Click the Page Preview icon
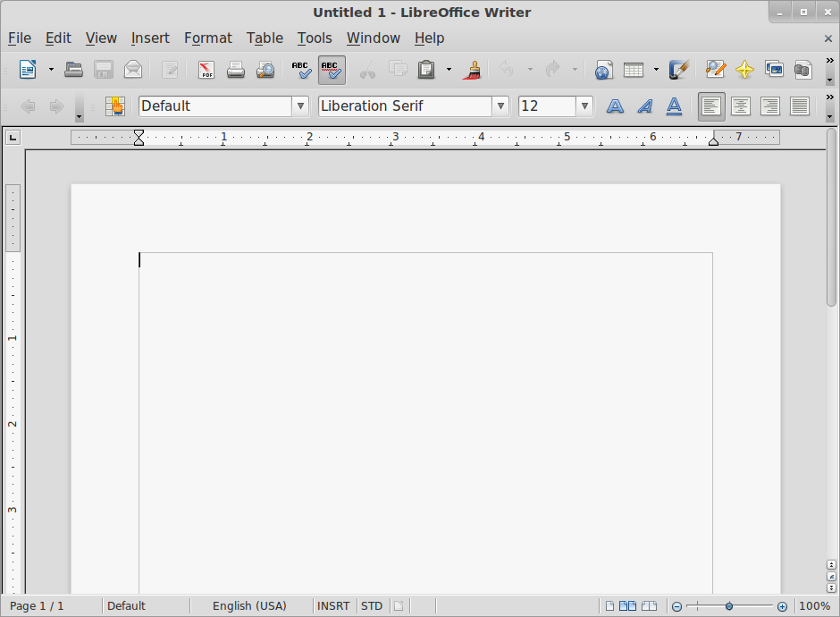The width and height of the screenshot is (840, 617). (x=265, y=70)
